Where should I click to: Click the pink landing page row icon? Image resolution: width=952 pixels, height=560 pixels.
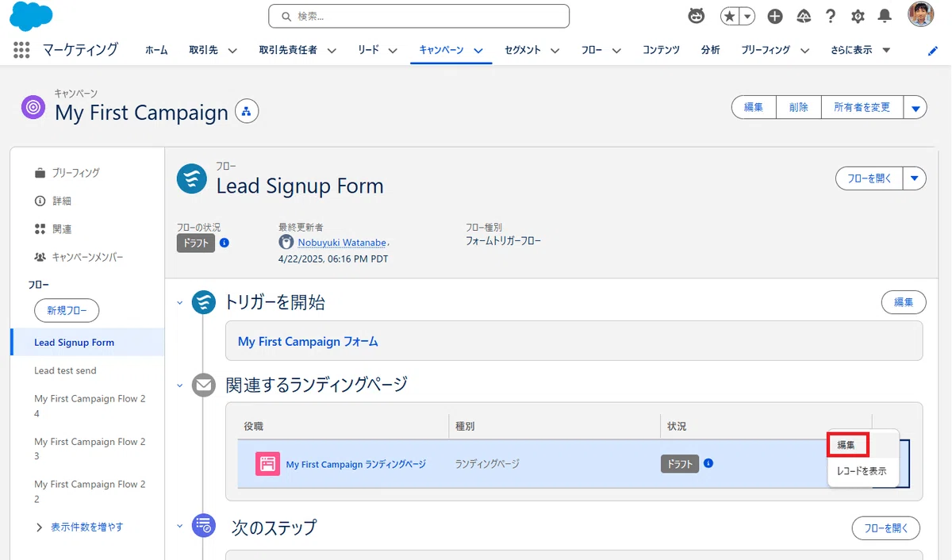(267, 464)
